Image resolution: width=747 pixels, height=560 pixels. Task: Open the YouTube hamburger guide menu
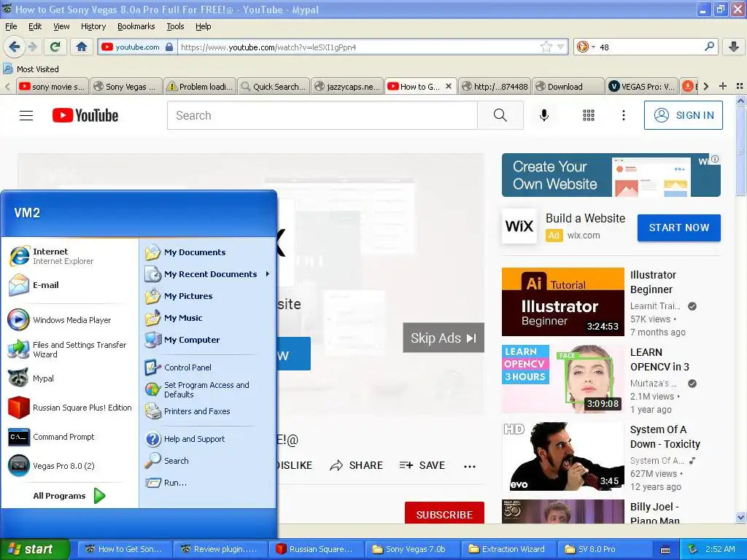point(26,115)
